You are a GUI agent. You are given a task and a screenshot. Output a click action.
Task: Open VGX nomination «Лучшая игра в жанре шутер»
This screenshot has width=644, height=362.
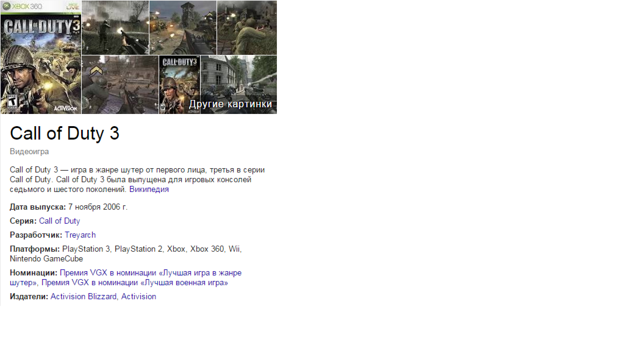point(126,278)
